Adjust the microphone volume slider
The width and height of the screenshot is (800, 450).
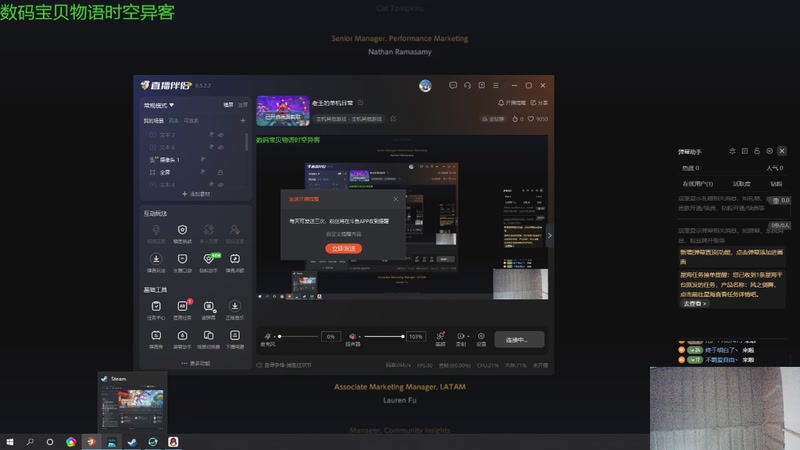[298, 336]
